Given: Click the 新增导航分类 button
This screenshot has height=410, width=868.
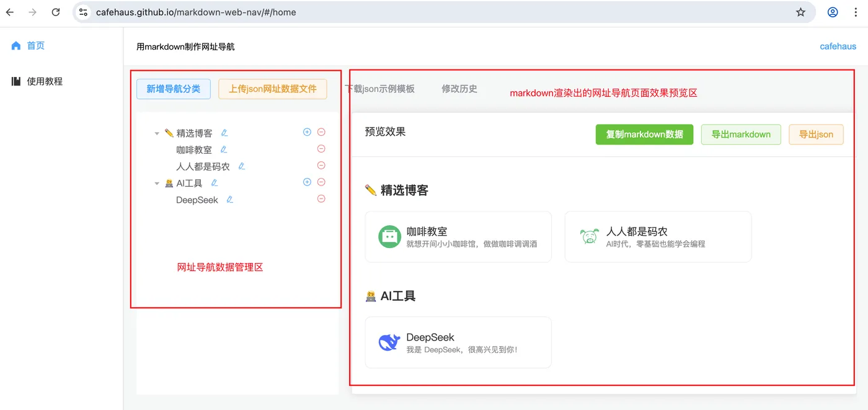Looking at the screenshot, I should click(174, 89).
